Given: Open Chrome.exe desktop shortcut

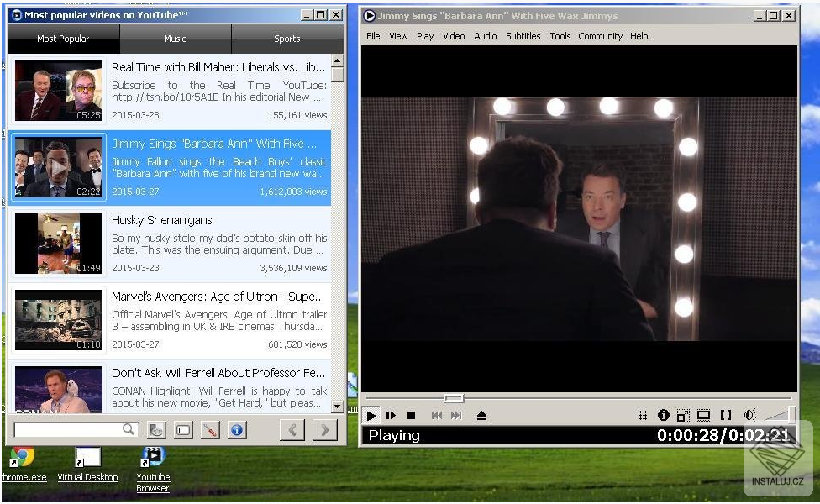Looking at the screenshot, I should [23, 465].
